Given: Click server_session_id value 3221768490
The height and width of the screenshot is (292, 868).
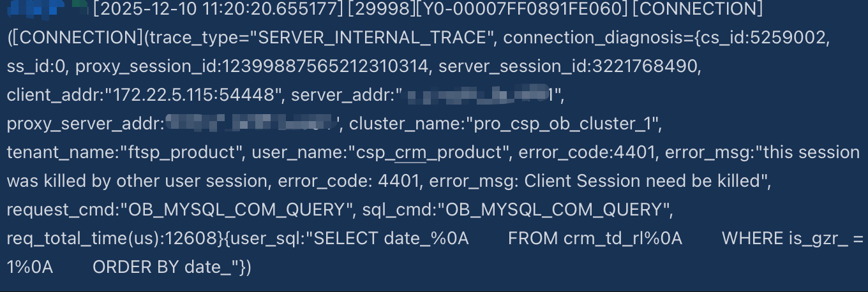Looking at the screenshot, I should click(x=633, y=67).
